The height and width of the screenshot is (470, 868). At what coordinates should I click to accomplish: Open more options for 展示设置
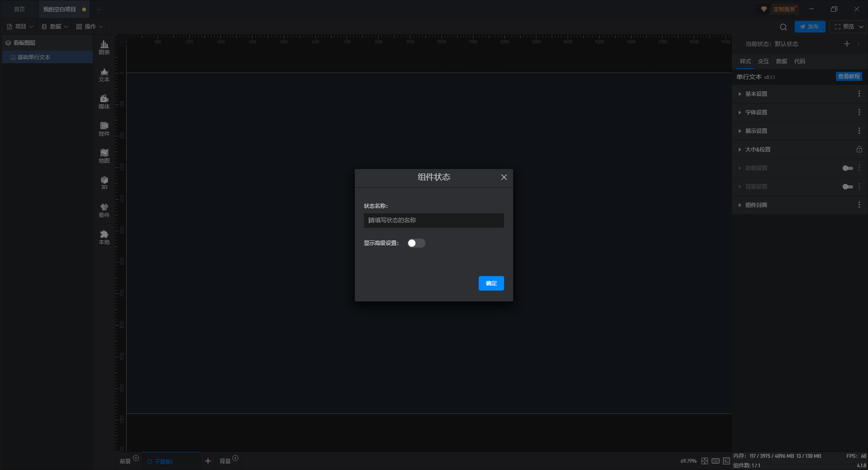click(x=859, y=131)
